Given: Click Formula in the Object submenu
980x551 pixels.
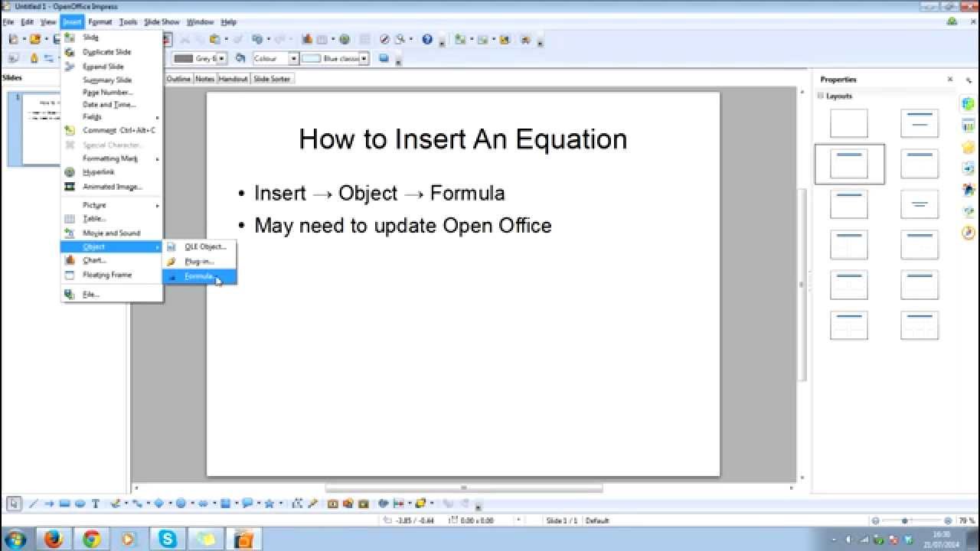Looking at the screenshot, I should [x=199, y=276].
